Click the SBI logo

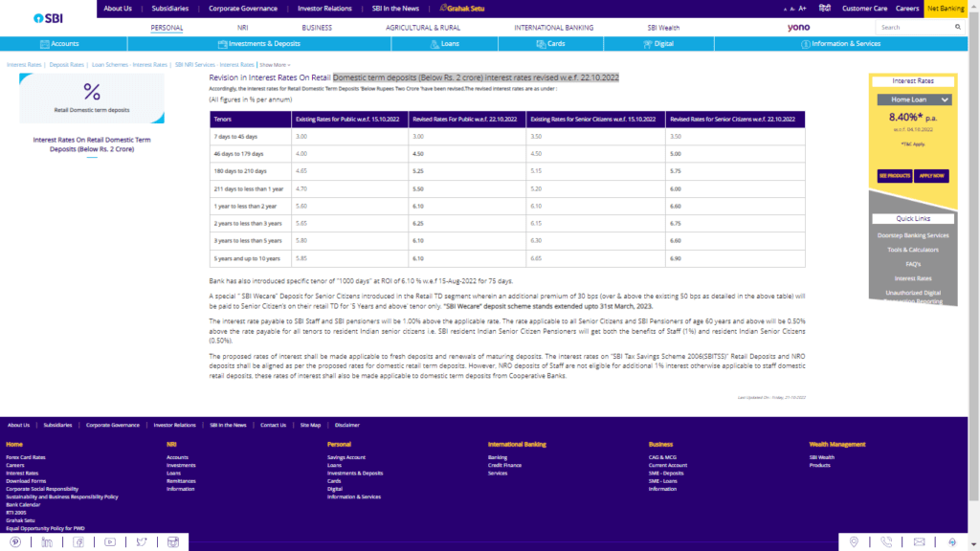(x=48, y=18)
